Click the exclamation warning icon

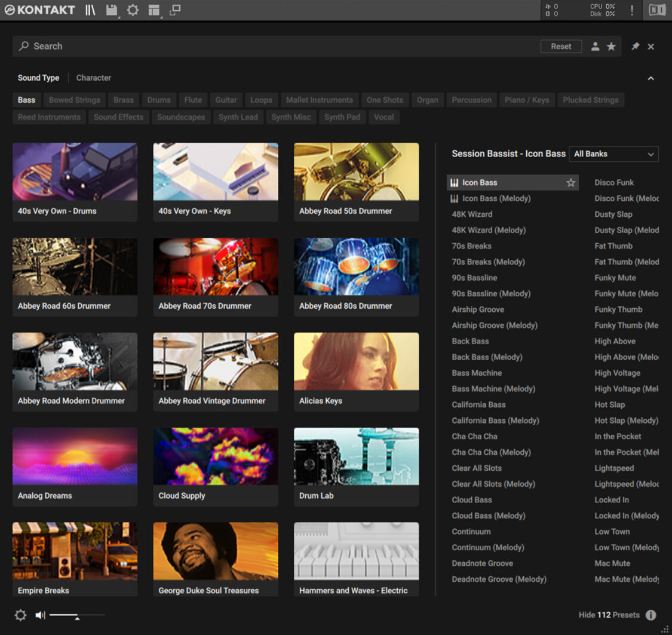point(632,10)
